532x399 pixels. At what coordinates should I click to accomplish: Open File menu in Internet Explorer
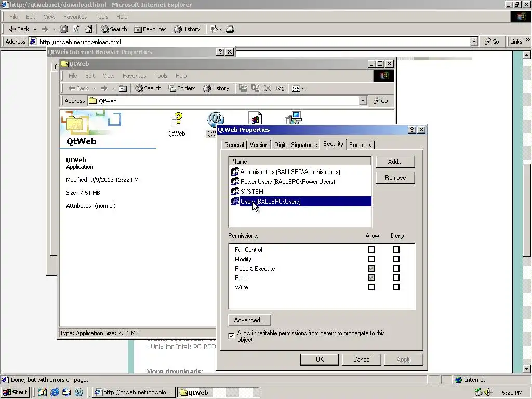point(14,17)
